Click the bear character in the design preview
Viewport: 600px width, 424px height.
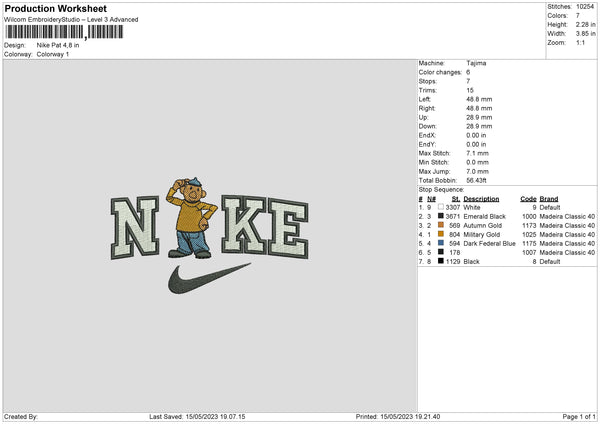coord(191,217)
